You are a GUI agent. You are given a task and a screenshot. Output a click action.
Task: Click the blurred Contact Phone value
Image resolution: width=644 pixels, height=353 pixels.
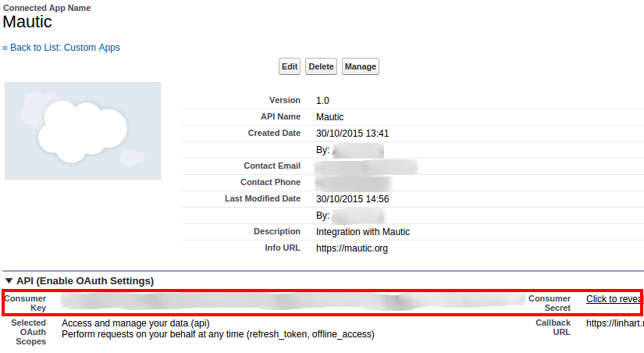(353, 183)
